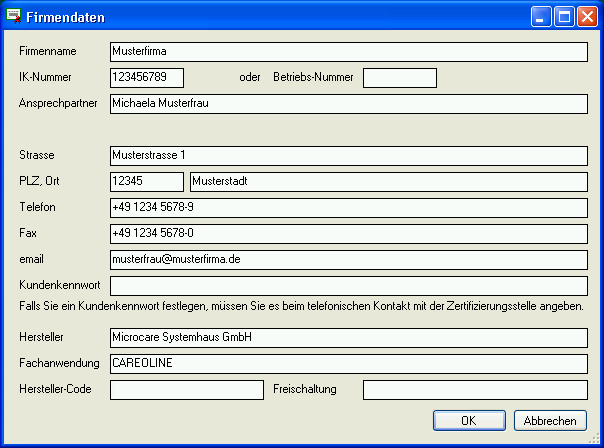
Task: Click the PLZ field containing 12345
Action: (x=147, y=182)
